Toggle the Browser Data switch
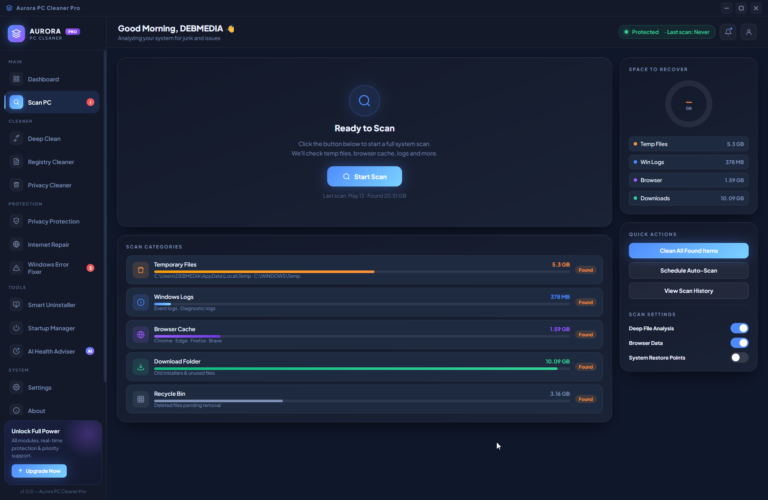 (x=739, y=343)
